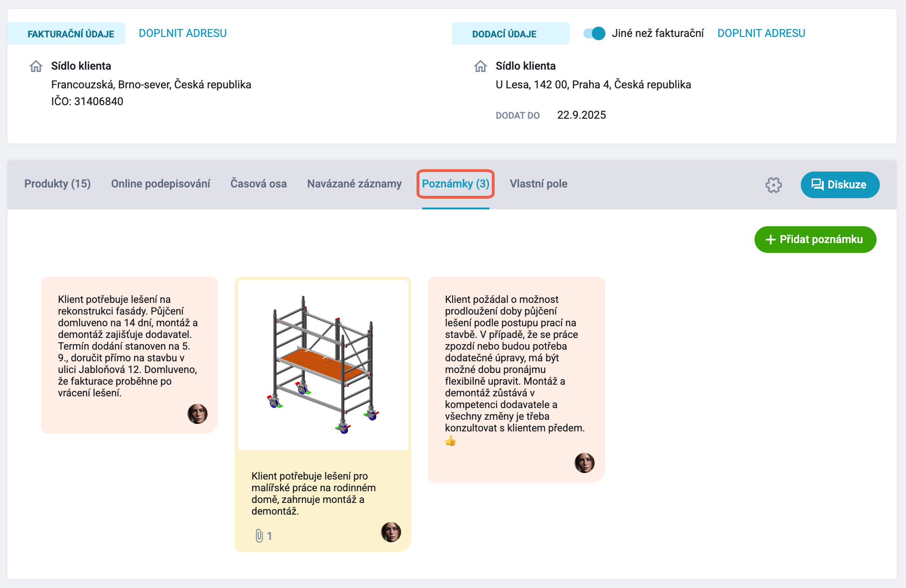Switch to the Produkty (15) tab
Screen dimensions: 906x588
[58, 184]
